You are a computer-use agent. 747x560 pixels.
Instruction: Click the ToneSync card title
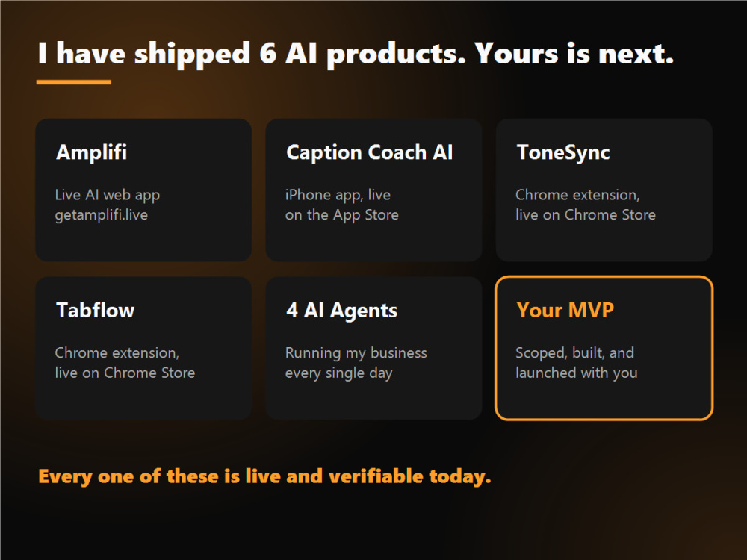pyautogui.click(x=563, y=152)
